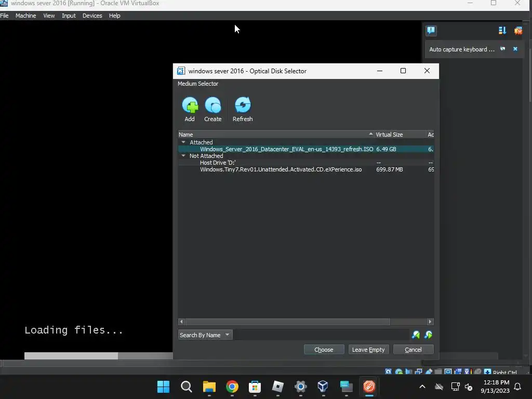Sort by the Name column header

coord(275,135)
